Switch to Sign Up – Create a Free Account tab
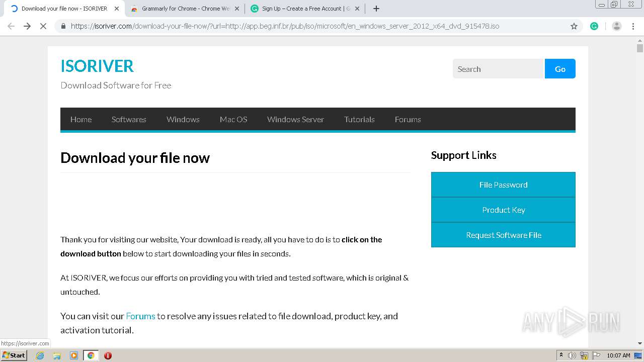This screenshot has width=644, height=362. click(305, 9)
